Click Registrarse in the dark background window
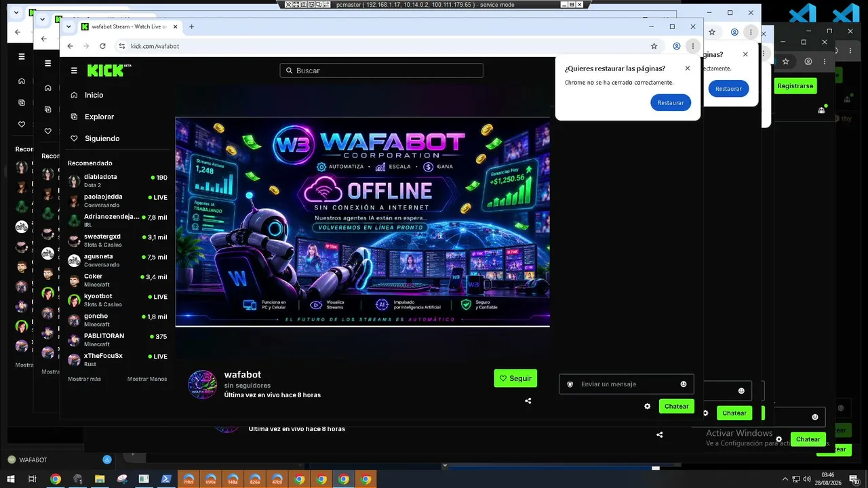The width and height of the screenshot is (868, 488). pos(795,86)
